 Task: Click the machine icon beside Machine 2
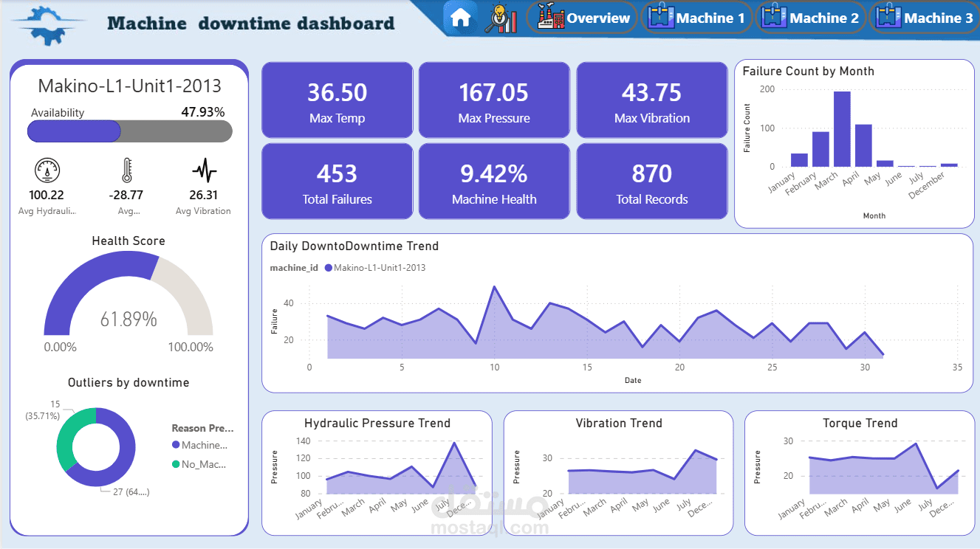pos(774,18)
